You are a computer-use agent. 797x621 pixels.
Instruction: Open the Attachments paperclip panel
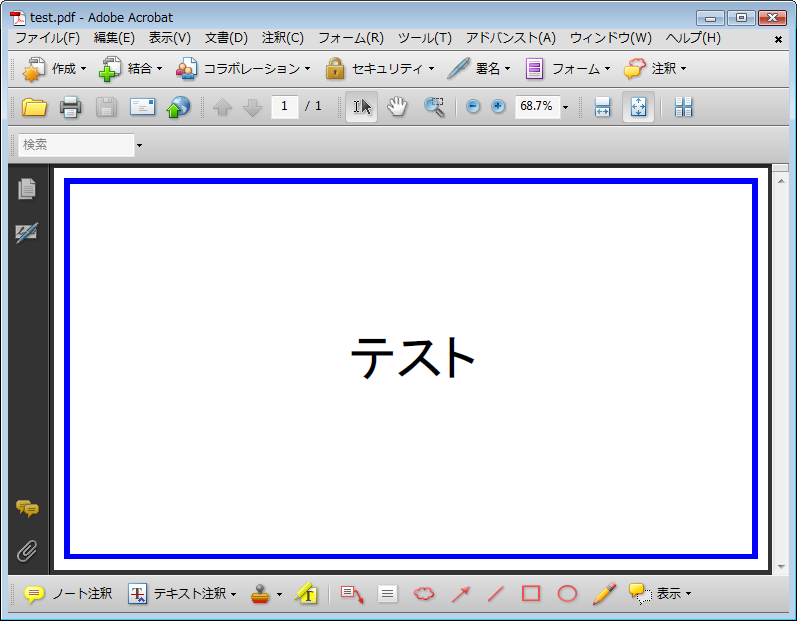[27, 551]
